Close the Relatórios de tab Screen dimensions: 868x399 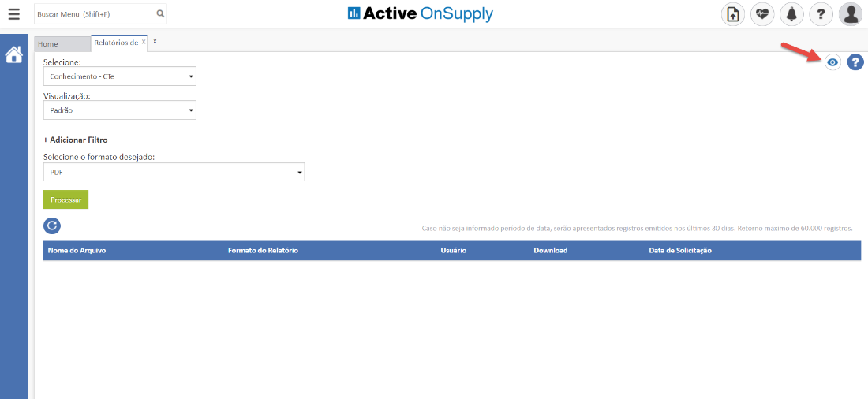144,42
